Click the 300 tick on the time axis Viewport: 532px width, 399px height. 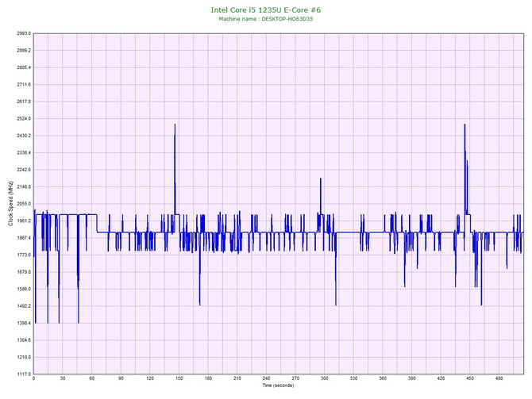(324, 378)
